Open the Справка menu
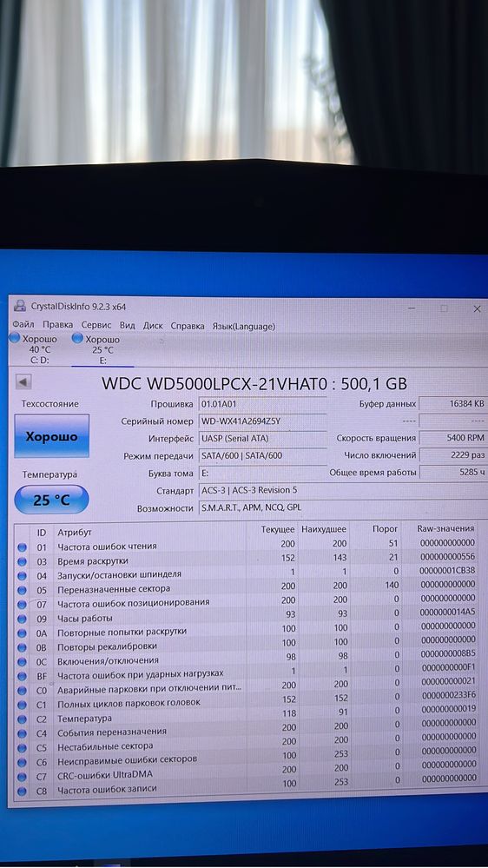 point(188,327)
